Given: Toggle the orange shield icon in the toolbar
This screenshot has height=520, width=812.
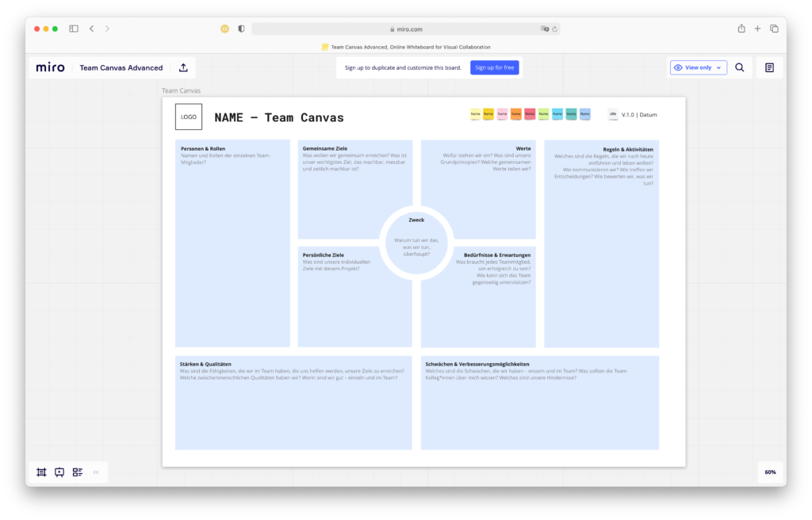Looking at the screenshot, I should [x=224, y=28].
